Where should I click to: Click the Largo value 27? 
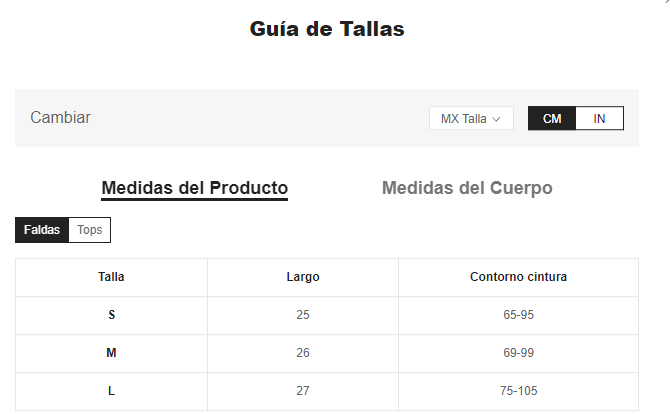(x=303, y=391)
